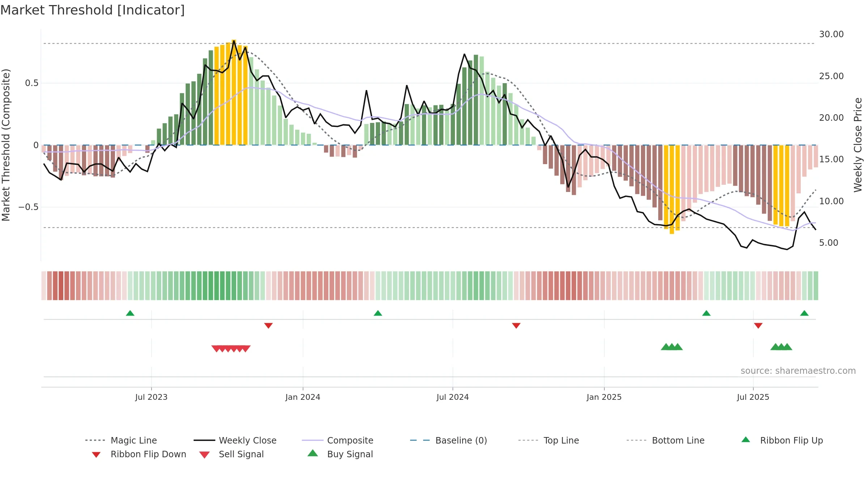The height and width of the screenshot is (488, 868).
Task: Toggle the Baseline (0) legend entry
Action: (448, 440)
